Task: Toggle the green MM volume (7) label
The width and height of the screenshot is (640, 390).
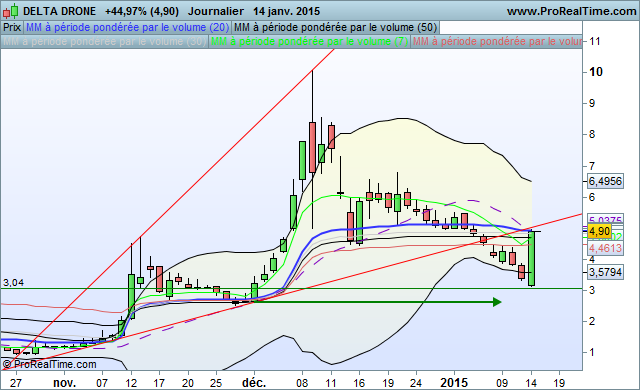Action: click(309, 42)
